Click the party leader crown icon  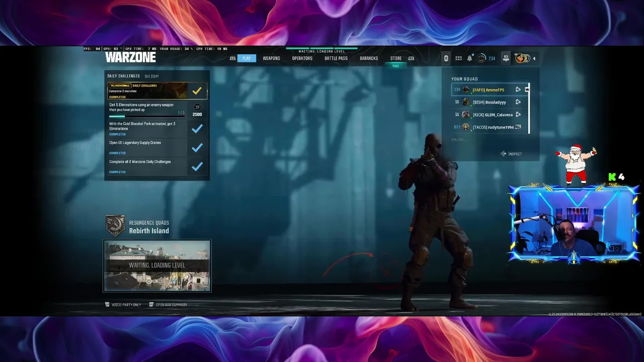pos(527,89)
